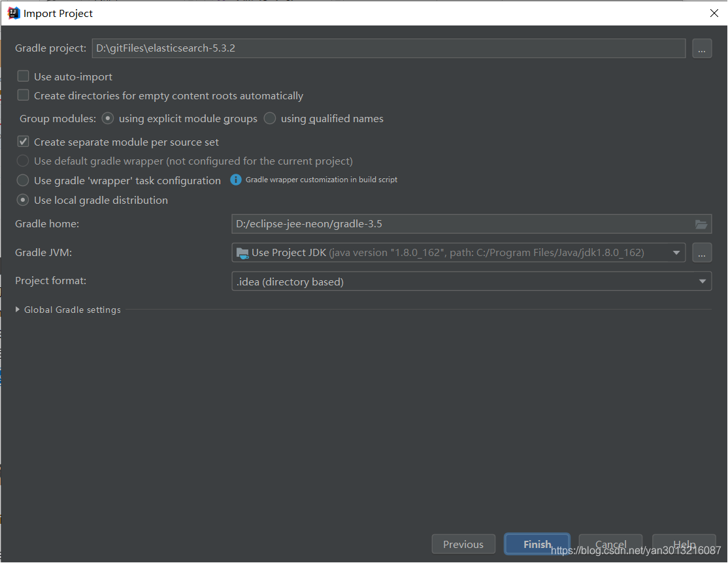The width and height of the screenshot is (728, 563).
Task: Click the Gradle project path field
Action: tap(389, 48)
